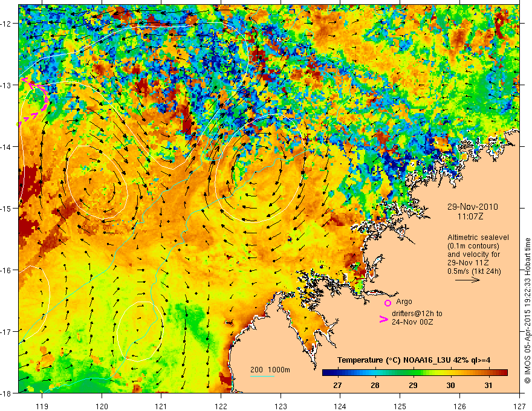This screenshot has width=532, height=411.
Task: Click latitude axis label -15
Action: (x=7, y=208)
